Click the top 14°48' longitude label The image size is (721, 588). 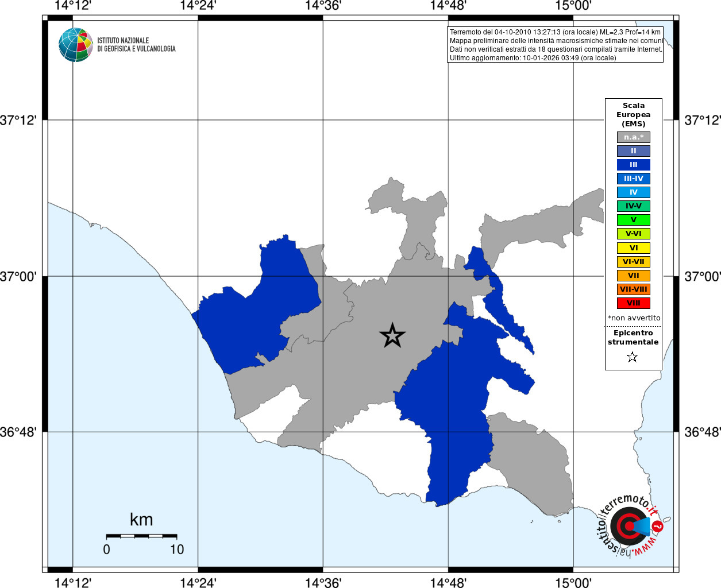click(448, 6)
